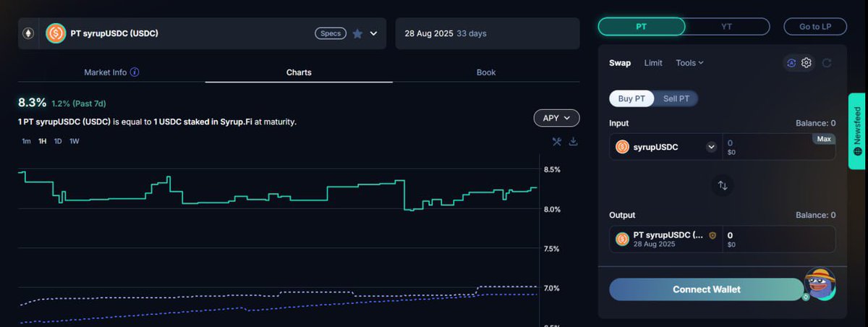
Task: Click the 7.0% axis label
Action: click(552, 289)
